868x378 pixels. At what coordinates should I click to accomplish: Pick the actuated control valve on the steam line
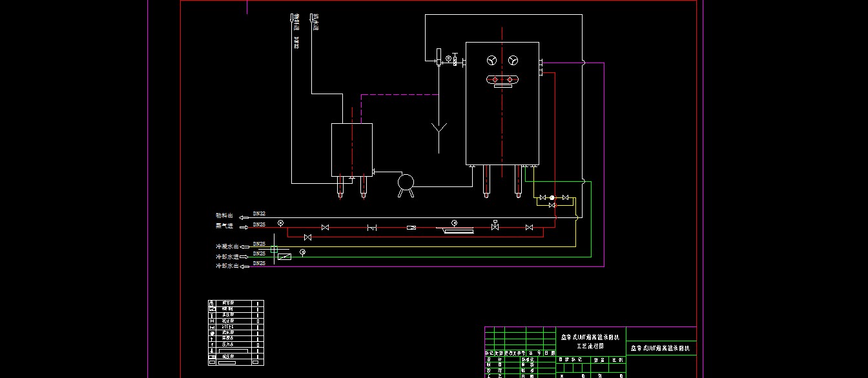click(x=495, y=226)
